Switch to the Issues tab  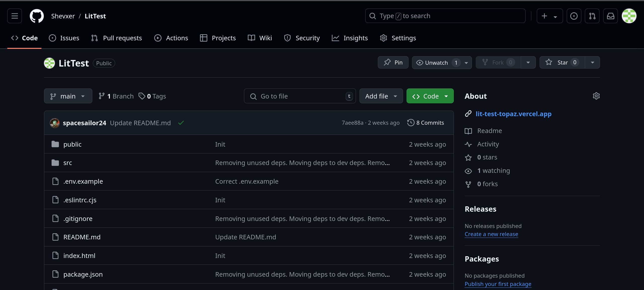pyautogui.click(x=64, y=38)
